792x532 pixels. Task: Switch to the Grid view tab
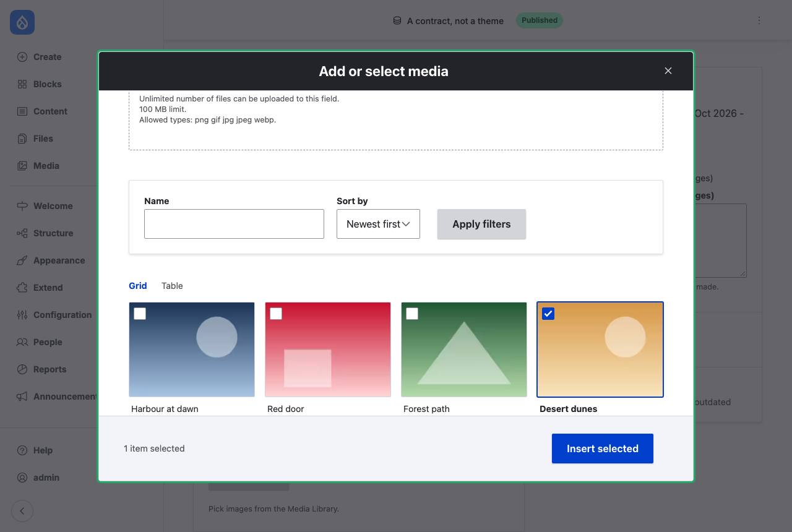point(138,286)
